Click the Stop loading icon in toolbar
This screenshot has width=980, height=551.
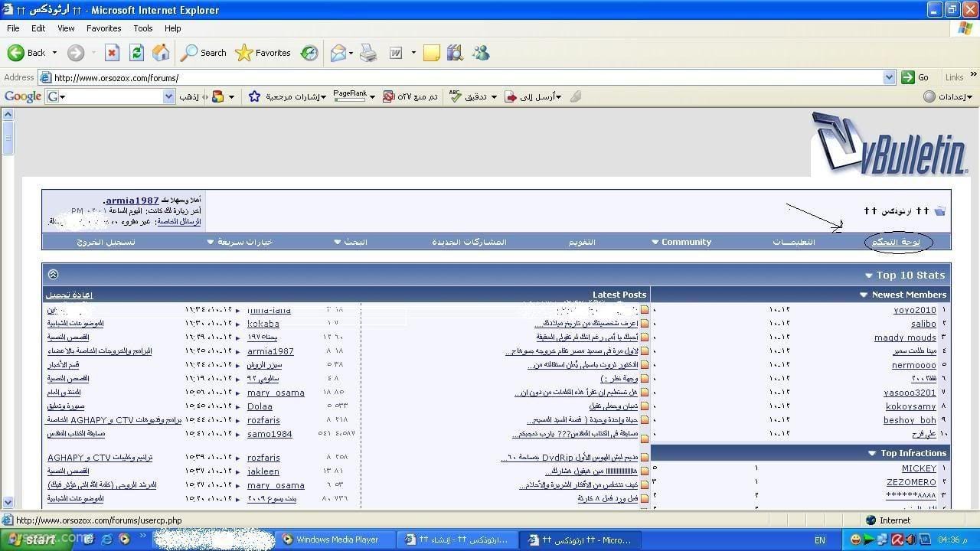[x=112, y=53]
